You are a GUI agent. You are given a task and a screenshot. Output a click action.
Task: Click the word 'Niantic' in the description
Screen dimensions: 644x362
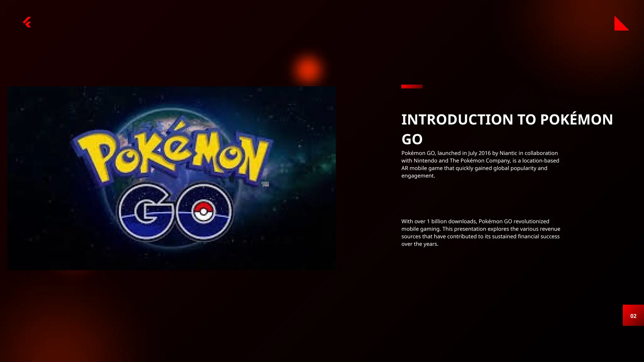508,153
